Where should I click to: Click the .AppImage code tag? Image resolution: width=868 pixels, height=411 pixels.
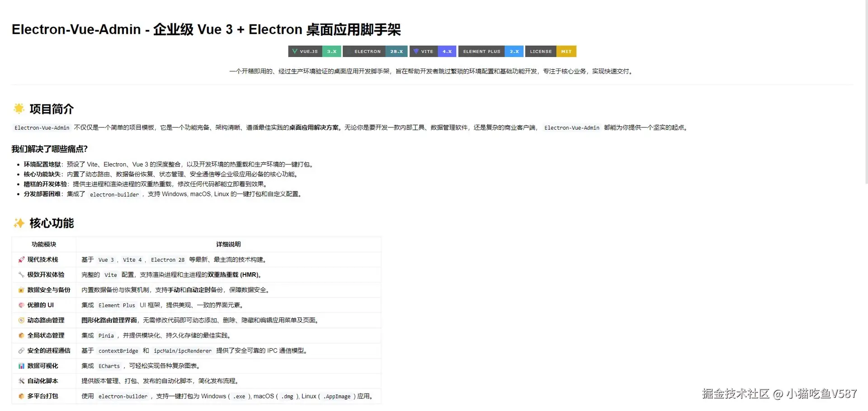[337, 397]
